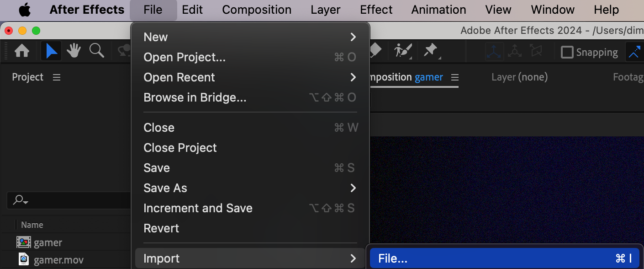Open the Composition menu in menu bar
The image size is (644, 269).
257,10
